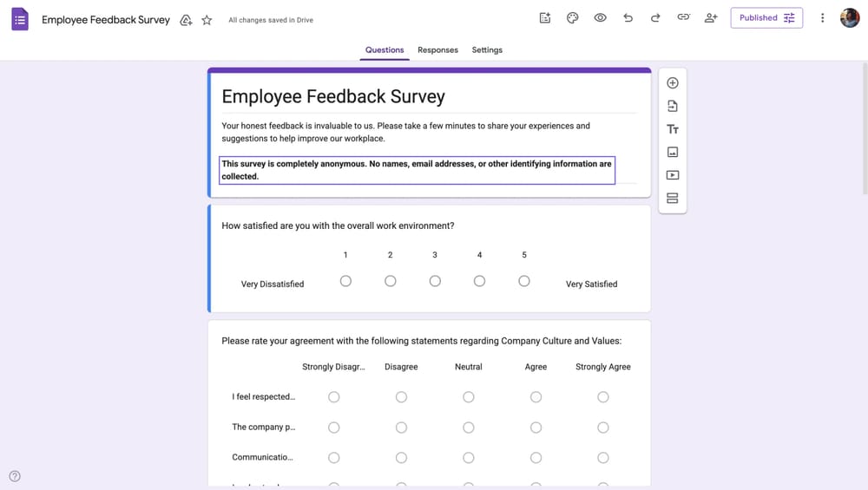
Task: Click the Redo arrow icon
Action: [655, 18]
